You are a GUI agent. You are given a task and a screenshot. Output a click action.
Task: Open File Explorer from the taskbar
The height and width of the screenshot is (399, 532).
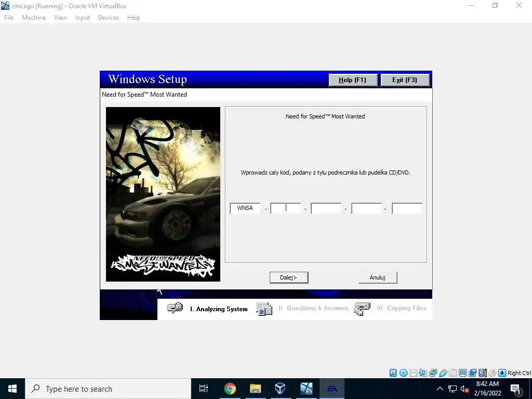pyautogui.click(x=256, y=389)
